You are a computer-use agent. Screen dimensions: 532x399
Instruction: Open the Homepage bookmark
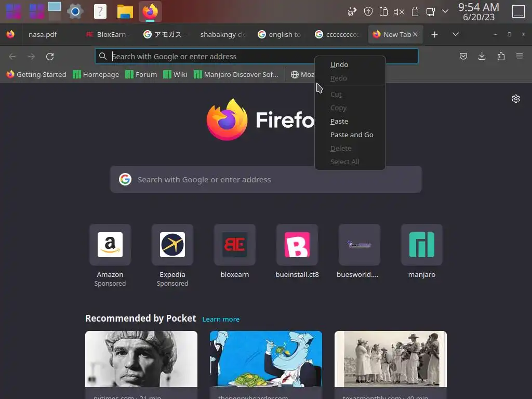96,74
